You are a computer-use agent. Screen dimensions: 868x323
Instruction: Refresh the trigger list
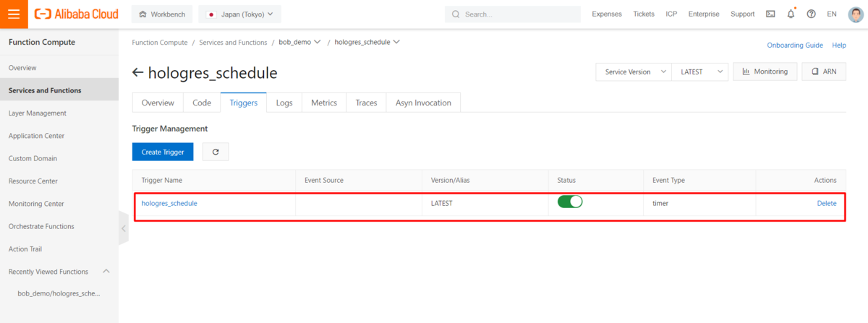(216, 152)
